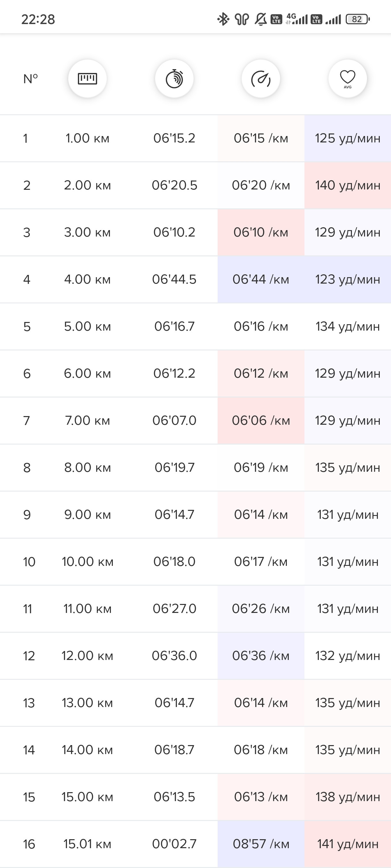Image resolution: width=391 pixels, height=868 pixels.
Task: Tap the muted bell notification icon
Action: coord(261,19)
